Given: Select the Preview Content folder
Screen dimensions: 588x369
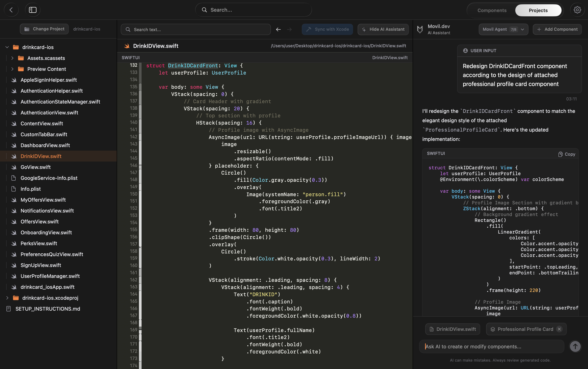Looking at the screenshot, I should click(x=46, y=69).
